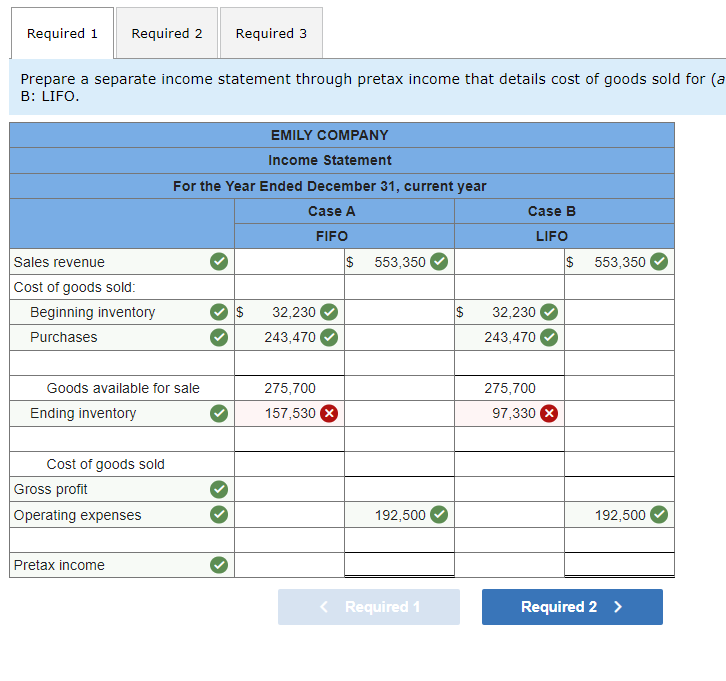
Task: Click check icon next to FIFO sales 553,350
Action: pyautogui.click(x=439, y=262)
